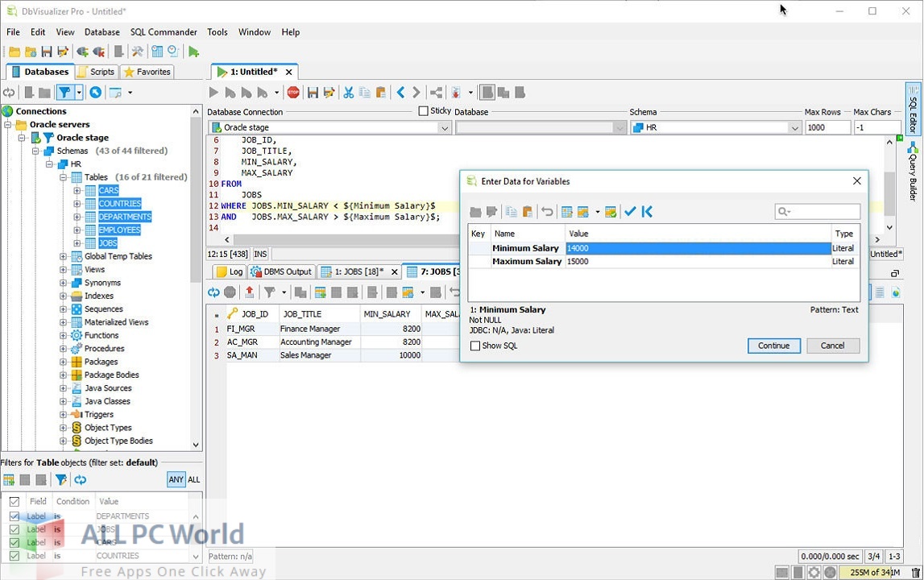Close the 1: JOBS [18]* result tab
The image size is (924, 580).
coord(394,271)
